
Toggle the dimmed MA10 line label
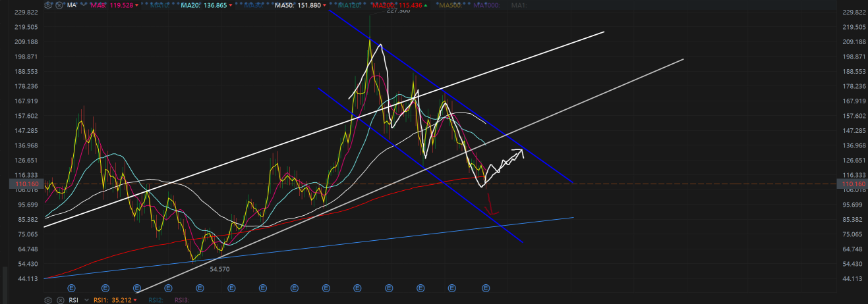point(159,5)
